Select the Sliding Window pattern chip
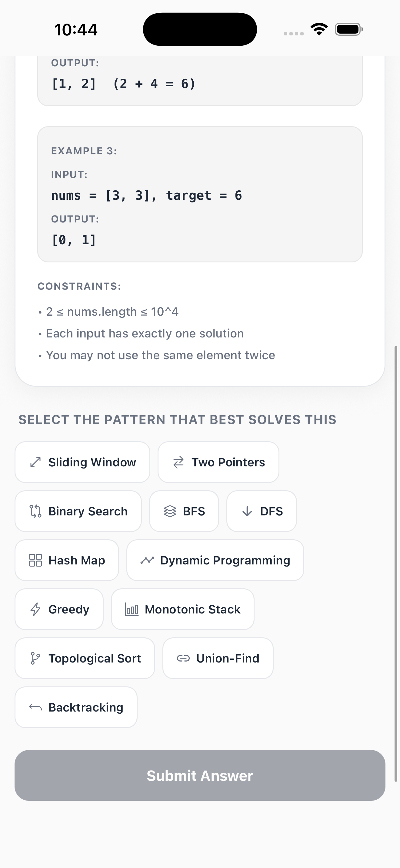 click(82, 462)
